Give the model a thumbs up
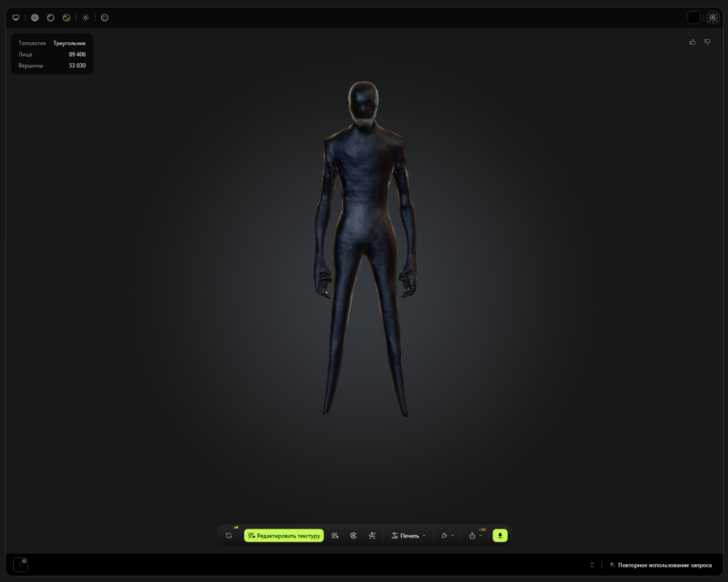The image size is (728, 582). pos(692,42)
